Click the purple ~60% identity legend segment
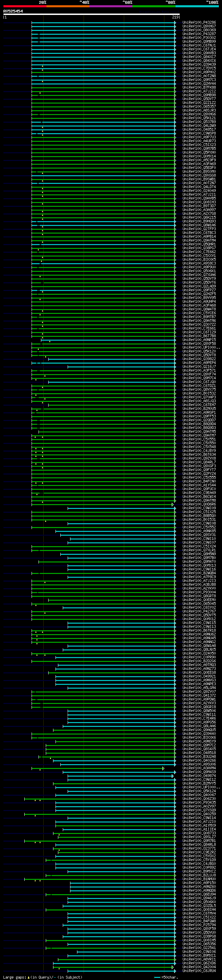Screen dimensions: 222x980 pyautogui.click(x=111, y=7)
